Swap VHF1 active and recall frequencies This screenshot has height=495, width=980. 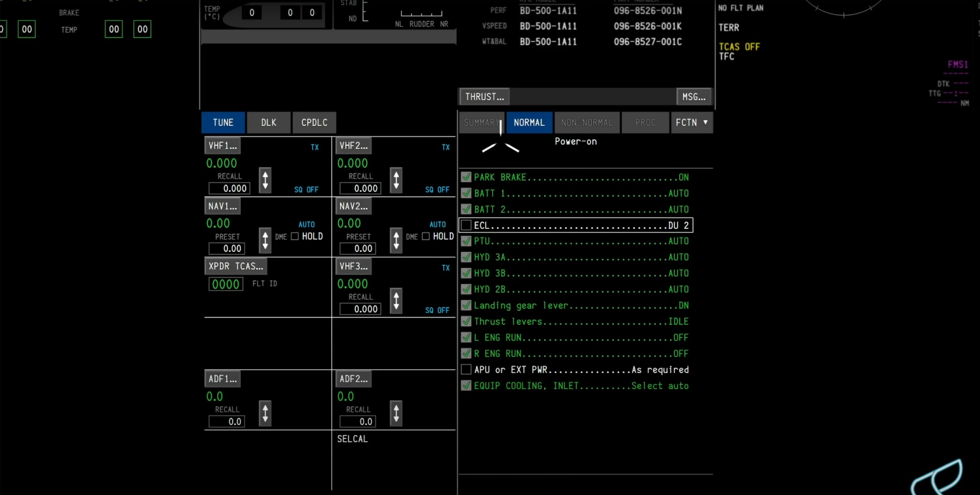[265, 180]
